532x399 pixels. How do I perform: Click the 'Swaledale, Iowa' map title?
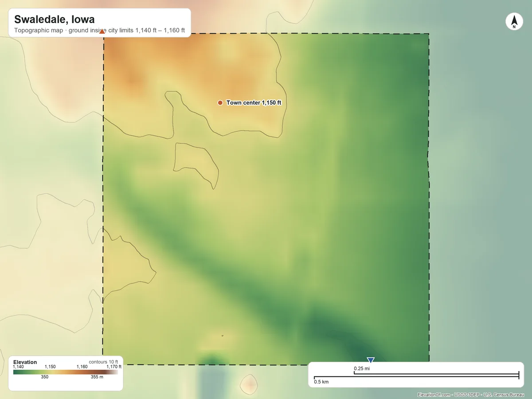(54, 20)
